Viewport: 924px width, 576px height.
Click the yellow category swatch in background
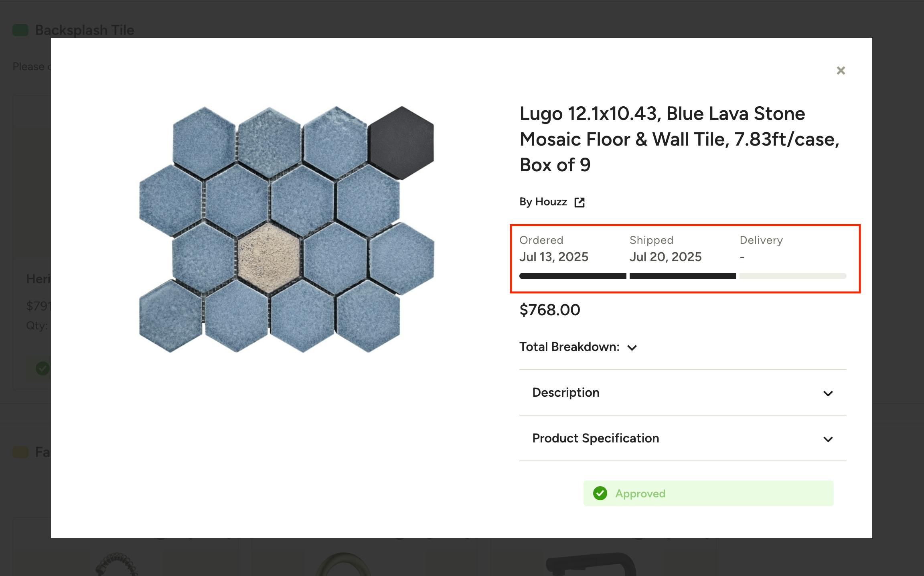[20, 452]
